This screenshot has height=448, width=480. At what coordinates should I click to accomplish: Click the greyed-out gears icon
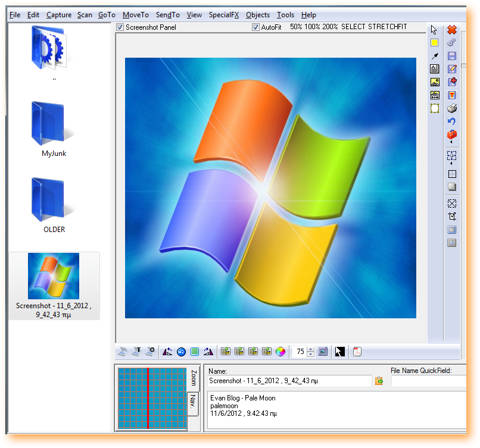pyautogui.click(x=452, y=42)
